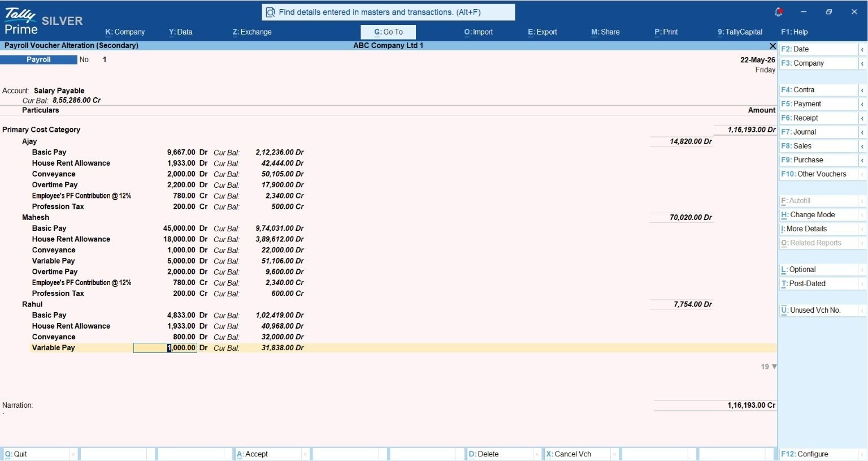Open the F1: Help menu
Image resolution: width=868 pixels, height=461 pixels.
click(795, 32)
